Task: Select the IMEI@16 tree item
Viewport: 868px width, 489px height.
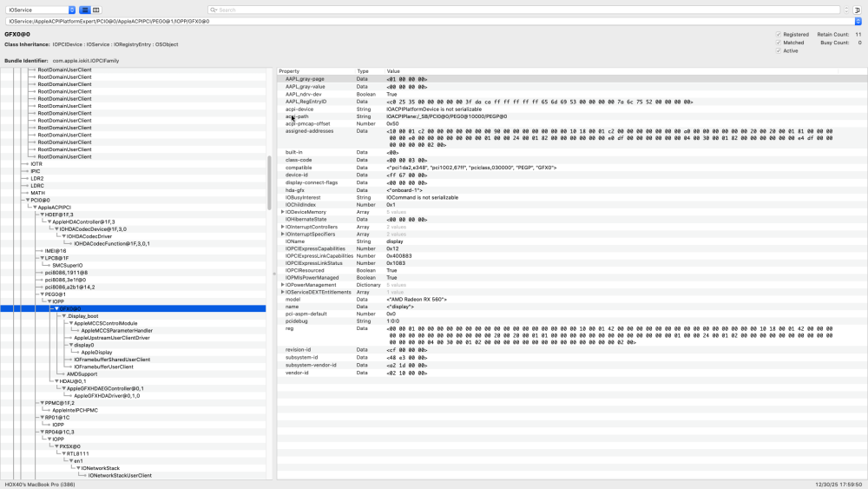Action: 56,251
